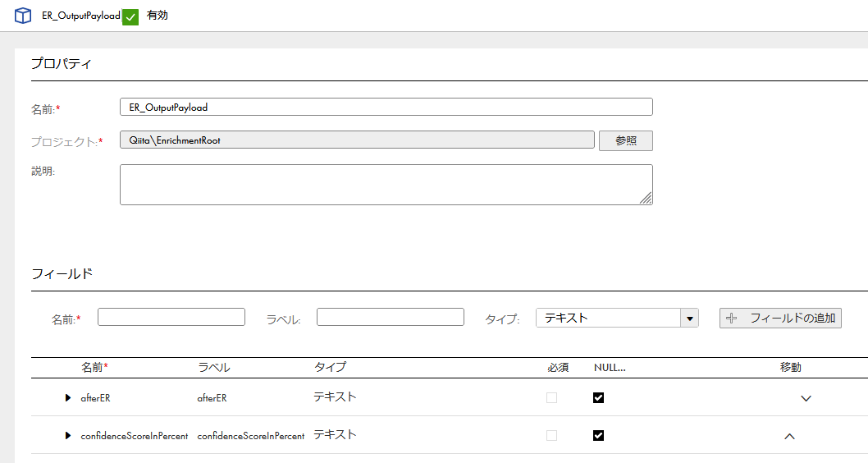Click the new field 名前 input
This screenshot has width=868, height=463.
coord(171,317)
